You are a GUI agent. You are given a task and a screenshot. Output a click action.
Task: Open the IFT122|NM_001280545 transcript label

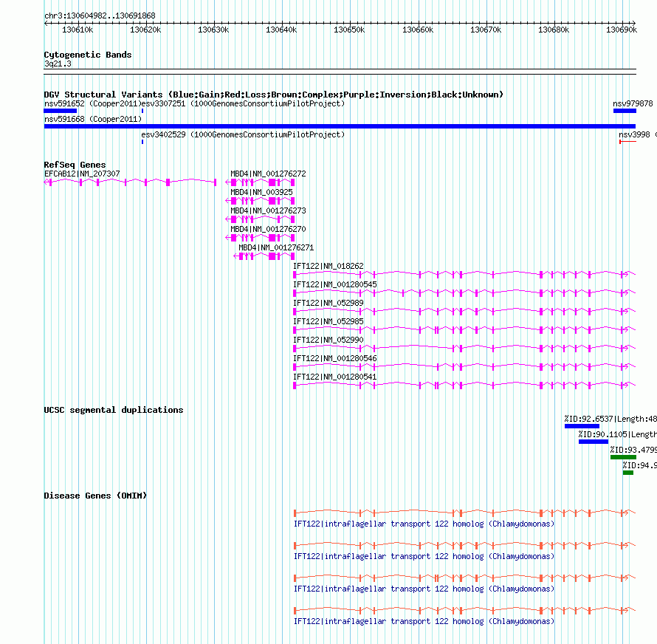tap(335, 284)
